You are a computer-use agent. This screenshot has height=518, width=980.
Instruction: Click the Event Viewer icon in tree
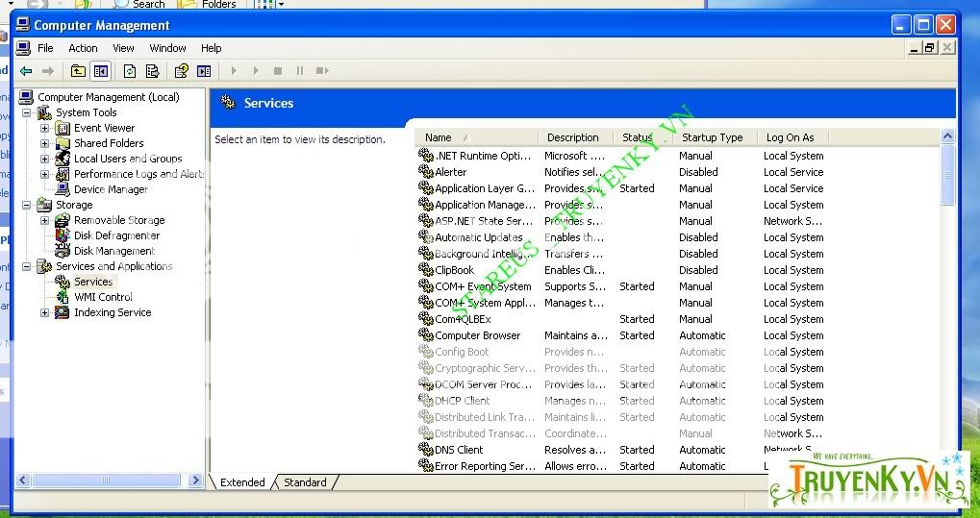62,128
